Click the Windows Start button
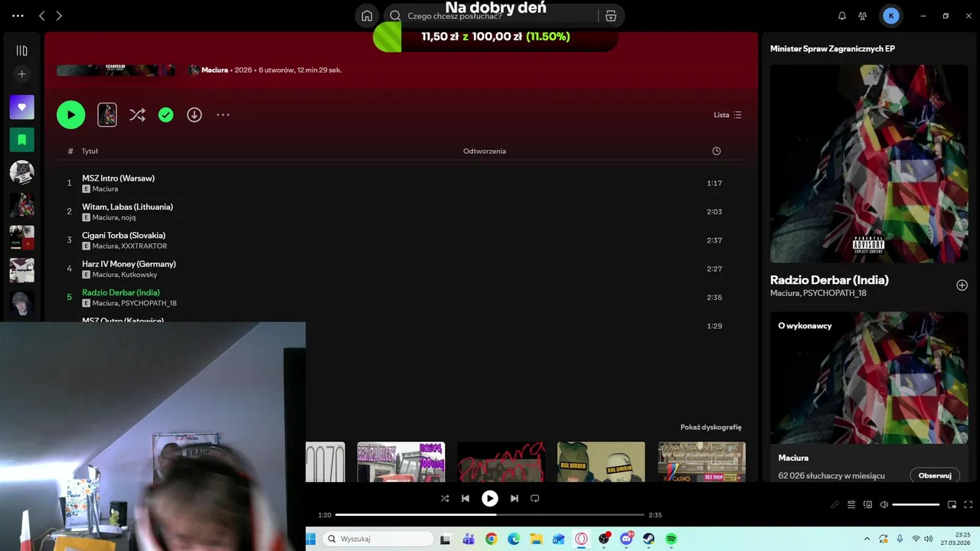 (311, 539)
